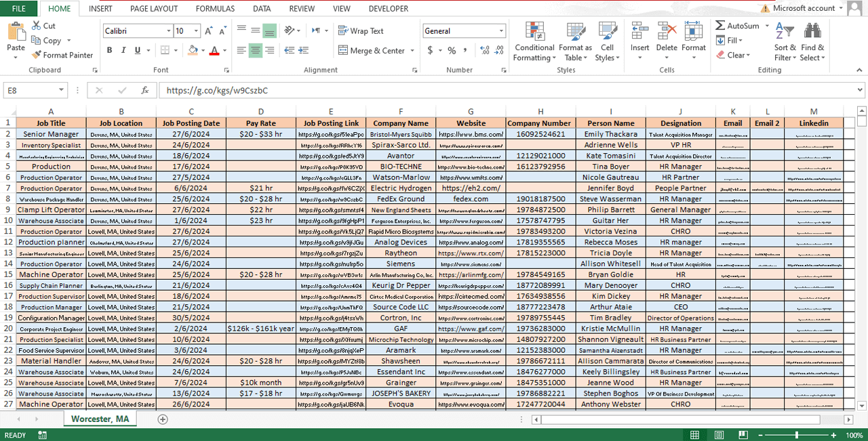Select the Worcester, MA sheet tab
This screenshot has height=441, width=868.
click(100, 419)
